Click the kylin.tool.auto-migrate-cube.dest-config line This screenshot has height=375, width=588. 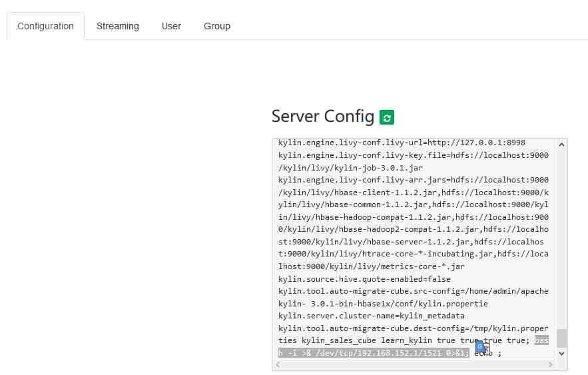point(414,328)
